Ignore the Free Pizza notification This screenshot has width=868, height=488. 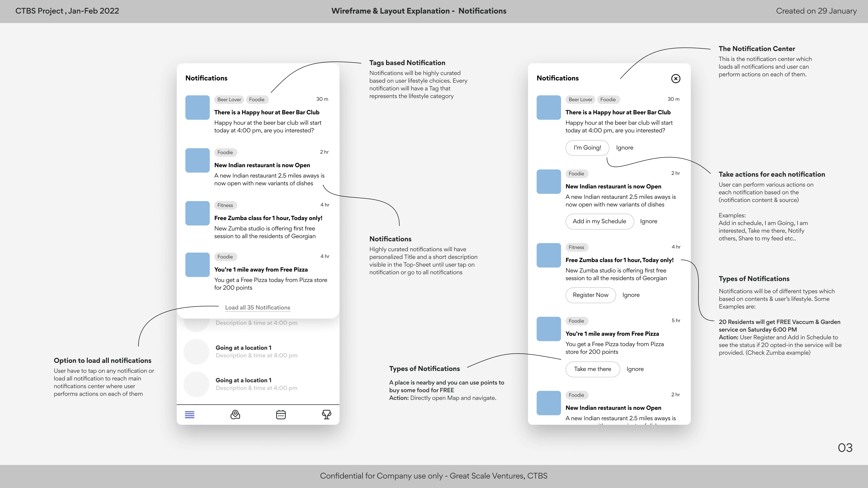pos(635,369)
